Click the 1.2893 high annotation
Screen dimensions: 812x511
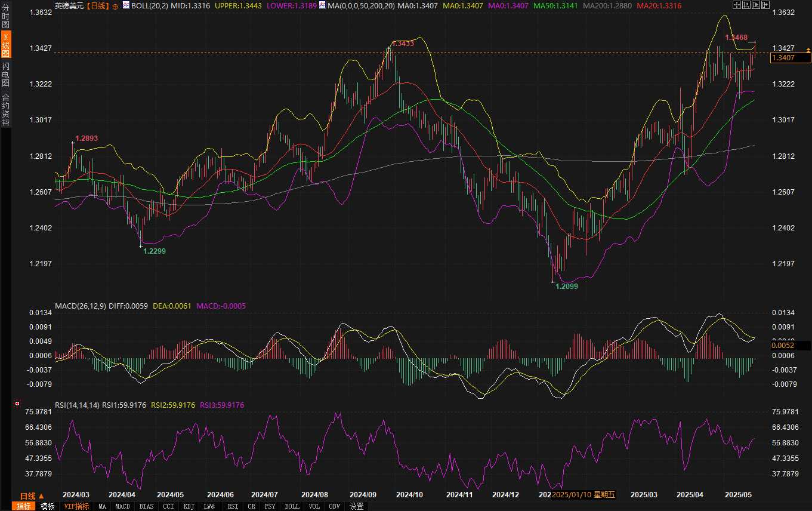click(x=87, y=138)
